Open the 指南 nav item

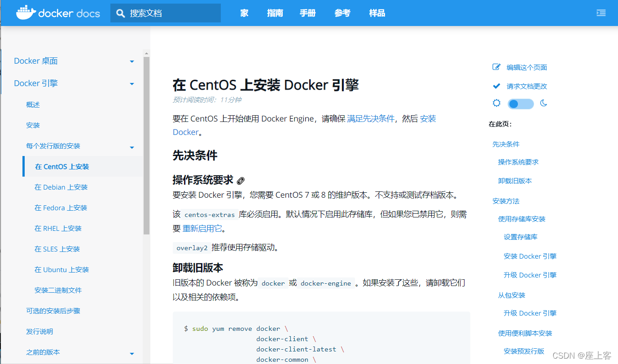point(275,13)
